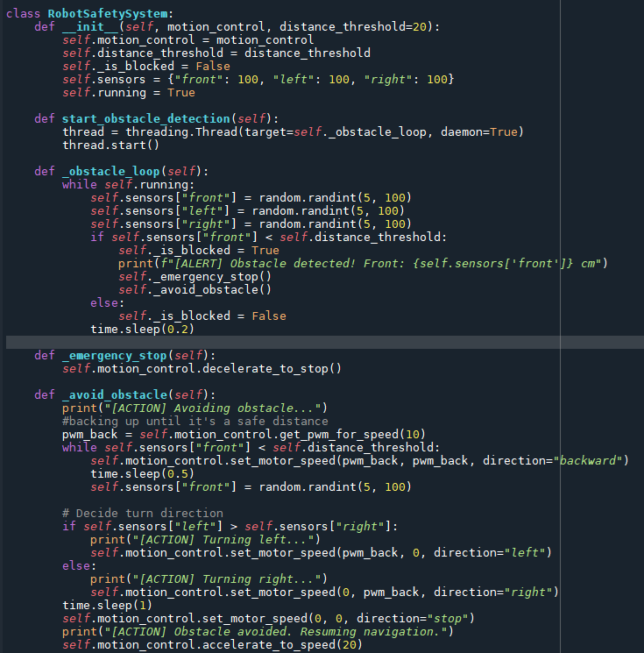Click the '#backing up until' comment line

[195, 421]
